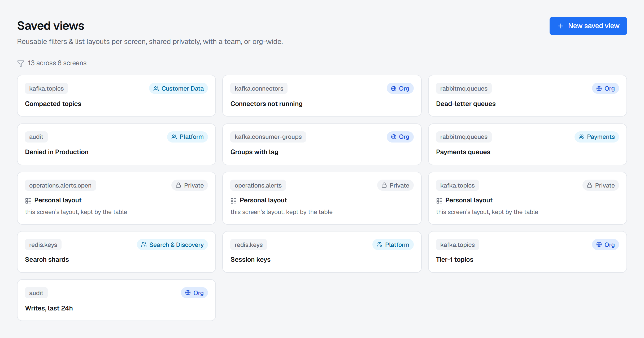Click redis.keys tag on Search shards card
This screenshot has width=644, height=338.
(43, 245)
